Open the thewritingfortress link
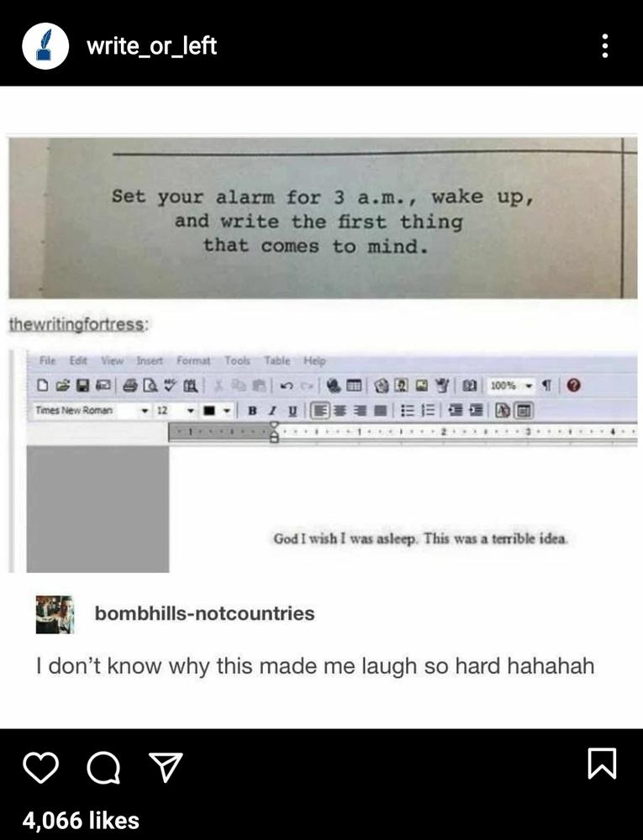Viewport: 643px width, 840px height. 76,324
